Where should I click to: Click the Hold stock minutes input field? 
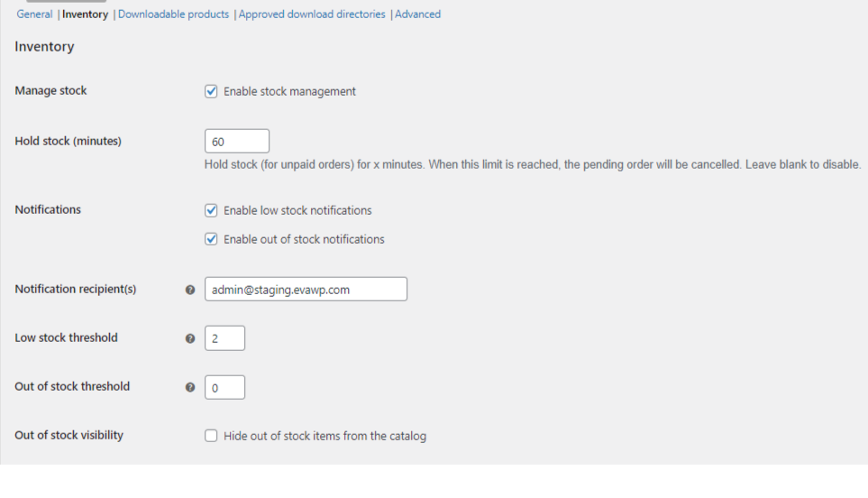click(237, 142)
